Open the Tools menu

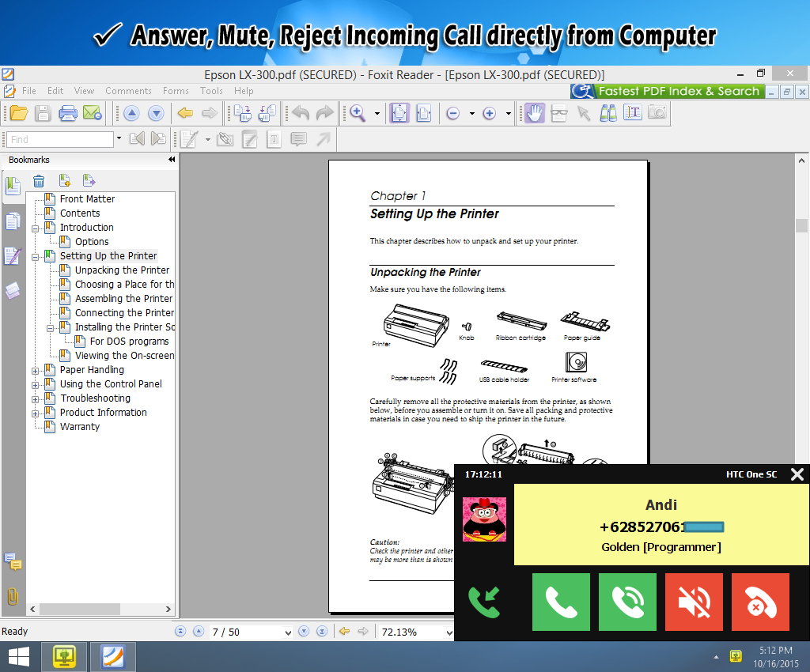tap(211, 91)
